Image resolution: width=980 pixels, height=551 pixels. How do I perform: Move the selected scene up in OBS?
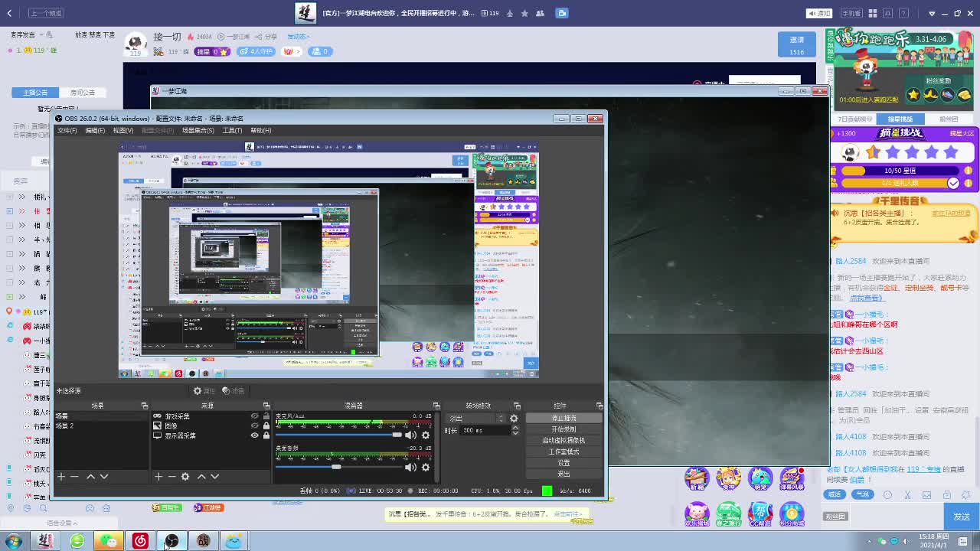[x=90, y=476]
